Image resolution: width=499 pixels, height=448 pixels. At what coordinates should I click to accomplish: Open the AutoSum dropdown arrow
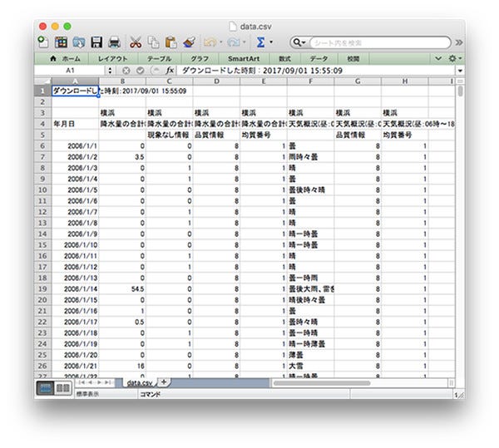click(x=272, y=42)
